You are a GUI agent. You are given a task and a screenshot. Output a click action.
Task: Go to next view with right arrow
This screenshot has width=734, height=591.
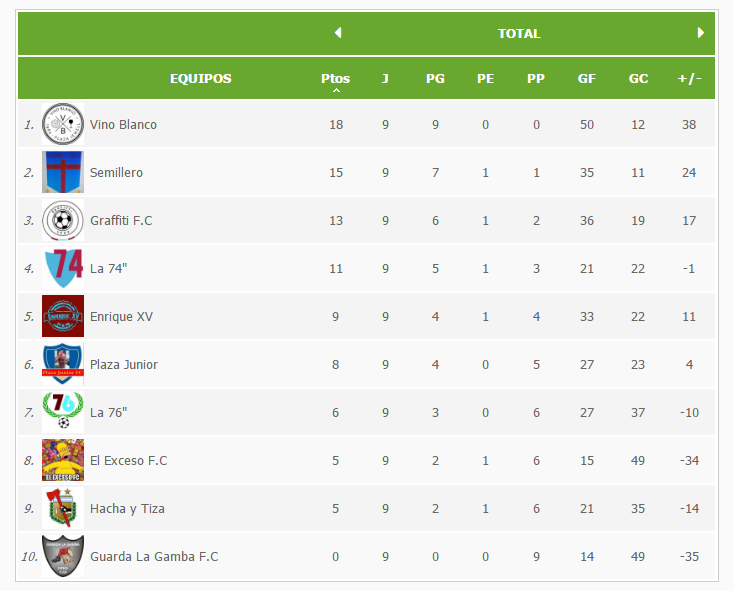[x=700, y=33]
